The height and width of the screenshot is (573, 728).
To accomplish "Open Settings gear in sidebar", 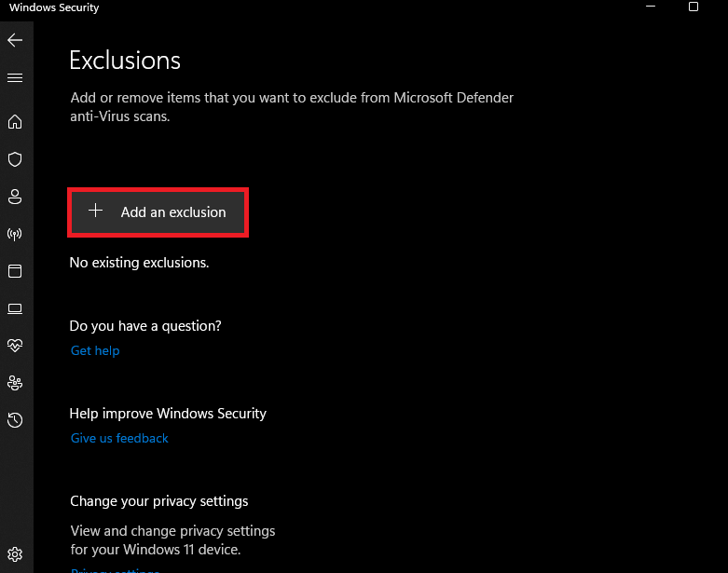I will [x=15, y=553].
